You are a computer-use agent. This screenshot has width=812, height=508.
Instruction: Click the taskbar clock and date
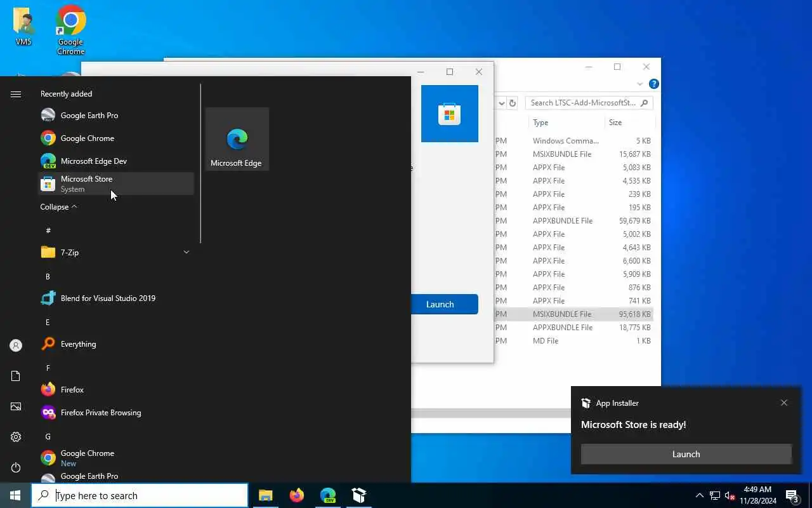tap(757, 495)
